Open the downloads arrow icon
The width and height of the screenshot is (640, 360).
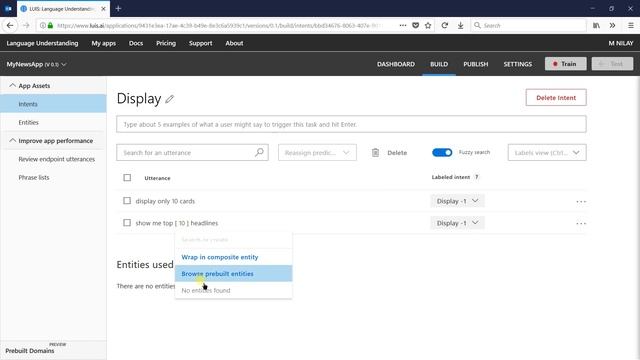click(460, 25)
